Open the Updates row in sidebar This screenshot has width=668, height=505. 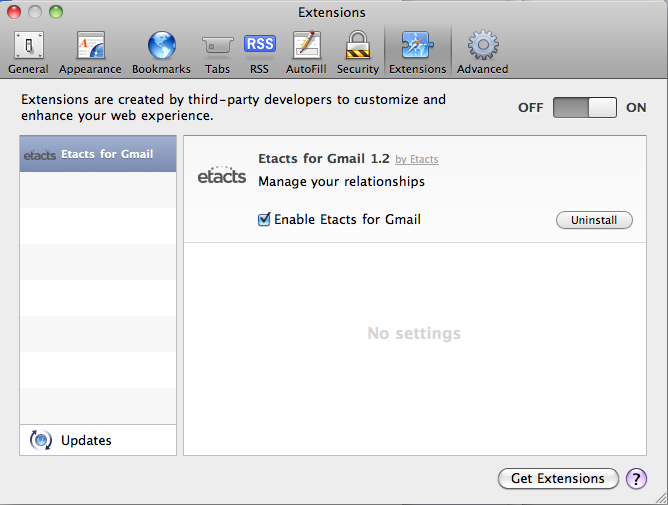(x=98, y=440)
